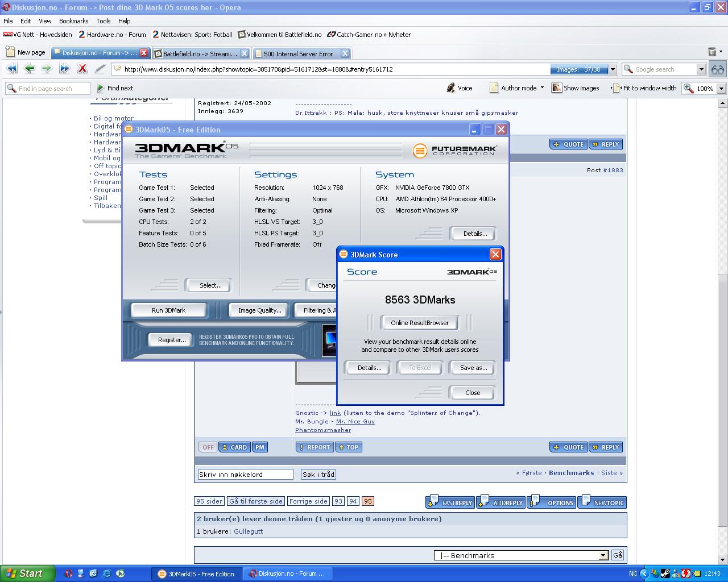Rewind with the double left arrow icon

pyautogui.click(x=11, y=69)
